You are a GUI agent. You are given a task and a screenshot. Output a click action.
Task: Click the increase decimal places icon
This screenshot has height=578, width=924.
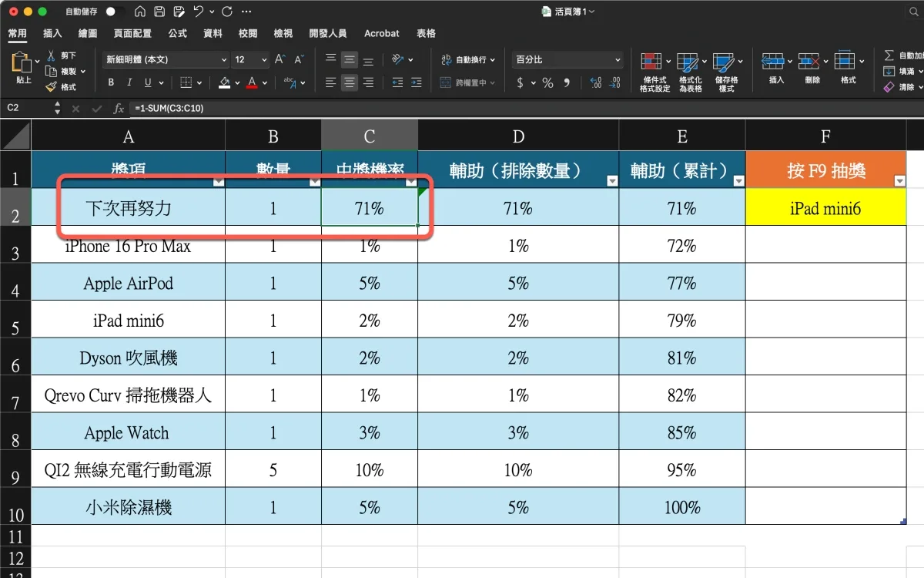tap(594, 82)
